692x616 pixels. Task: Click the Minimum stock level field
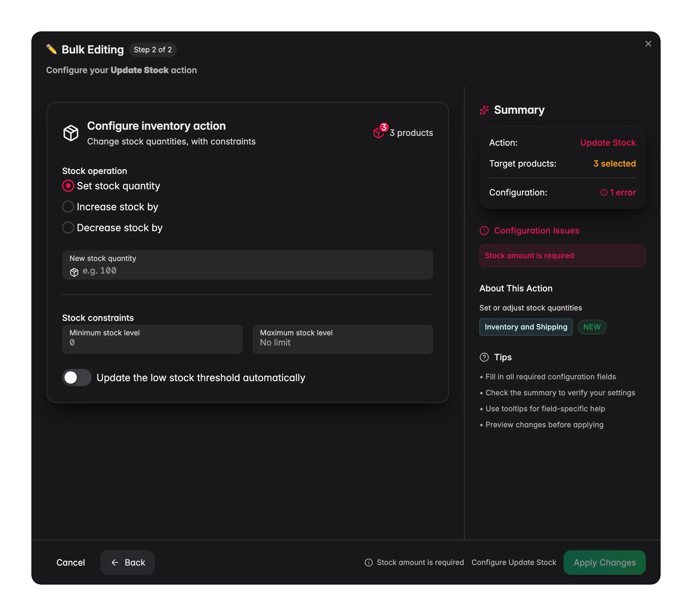click(x=152, y=339)
